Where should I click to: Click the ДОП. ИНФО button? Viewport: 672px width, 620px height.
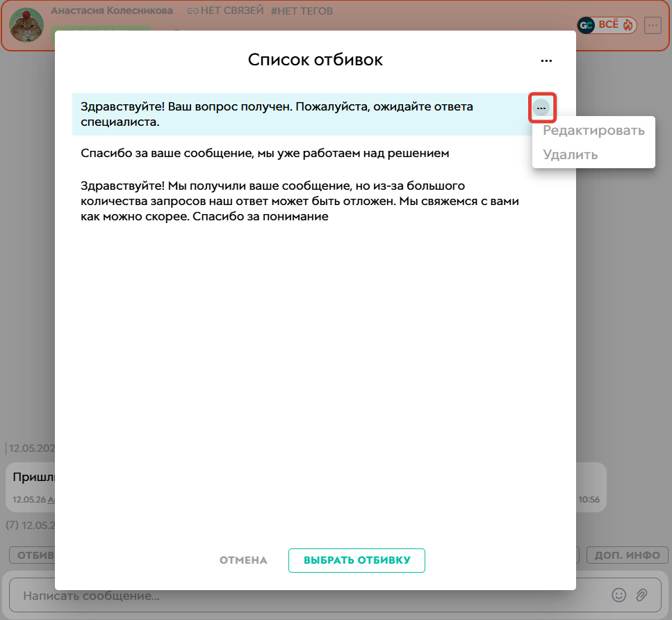click(628, 555)
